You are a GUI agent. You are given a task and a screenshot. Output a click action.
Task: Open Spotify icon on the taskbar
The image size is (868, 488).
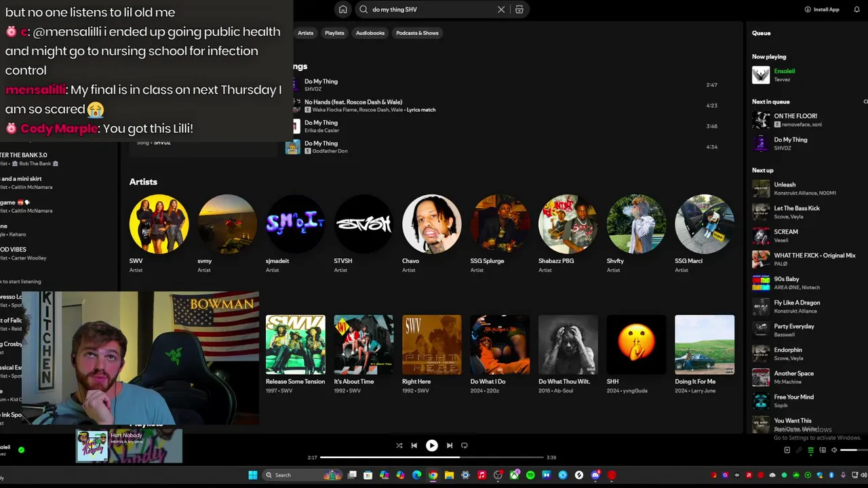[x=530, y=475]
